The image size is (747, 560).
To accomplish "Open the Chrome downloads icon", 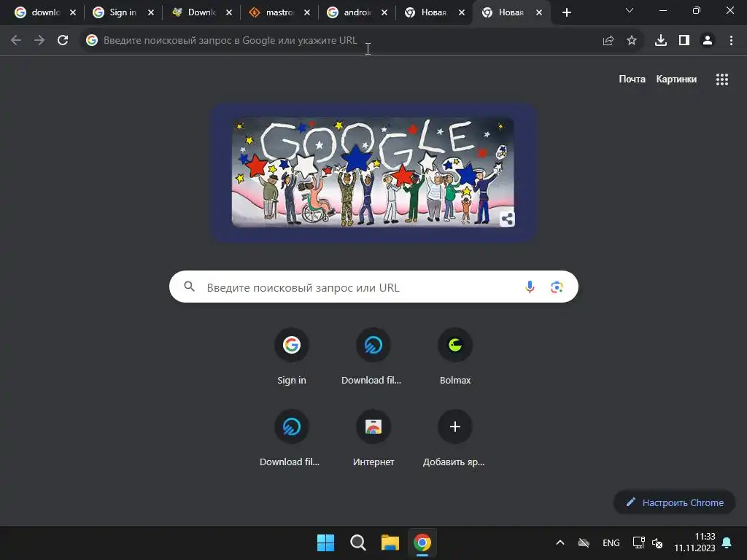I will [661, 41].
